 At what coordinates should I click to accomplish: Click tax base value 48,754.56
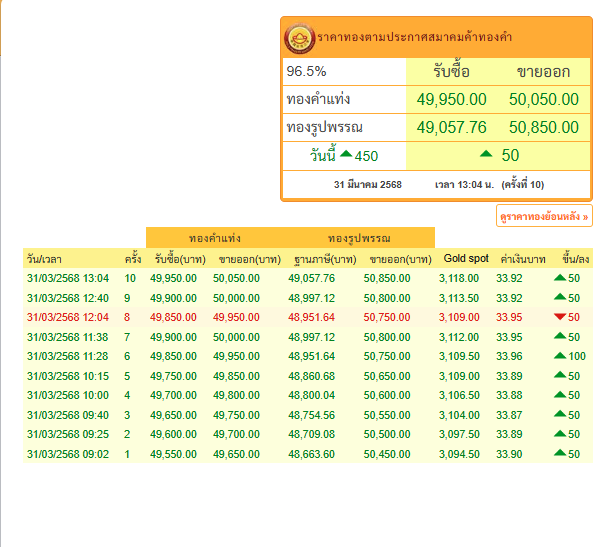311,415
